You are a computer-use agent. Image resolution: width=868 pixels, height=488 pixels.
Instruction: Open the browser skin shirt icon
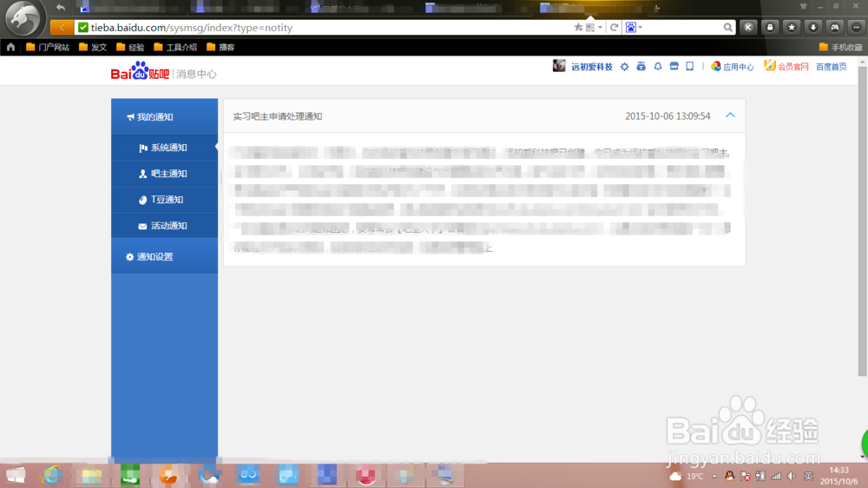pyautogui.click(x=803, y=6)
